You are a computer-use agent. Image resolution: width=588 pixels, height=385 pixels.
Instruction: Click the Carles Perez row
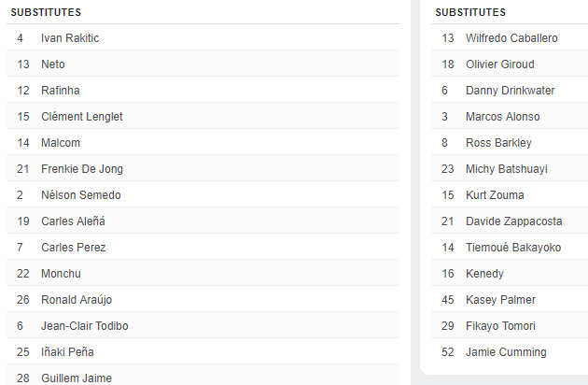coord(74,248)
